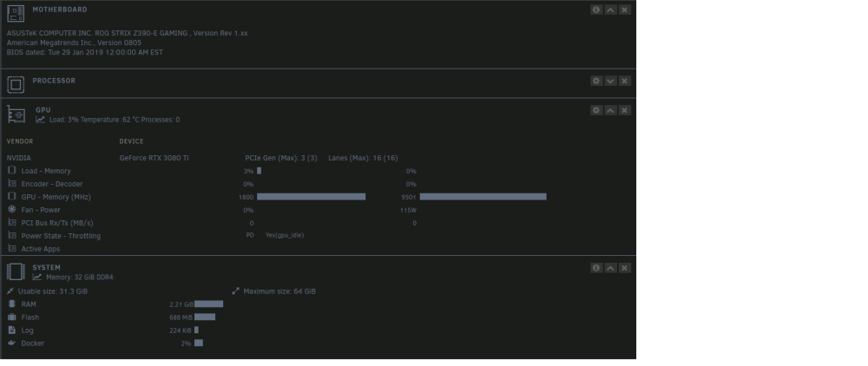Screen dimensions: 868x366
Task: Click the memory clock 9501 MHz bar
Action: pyautogui.click(x=483, y=197)
